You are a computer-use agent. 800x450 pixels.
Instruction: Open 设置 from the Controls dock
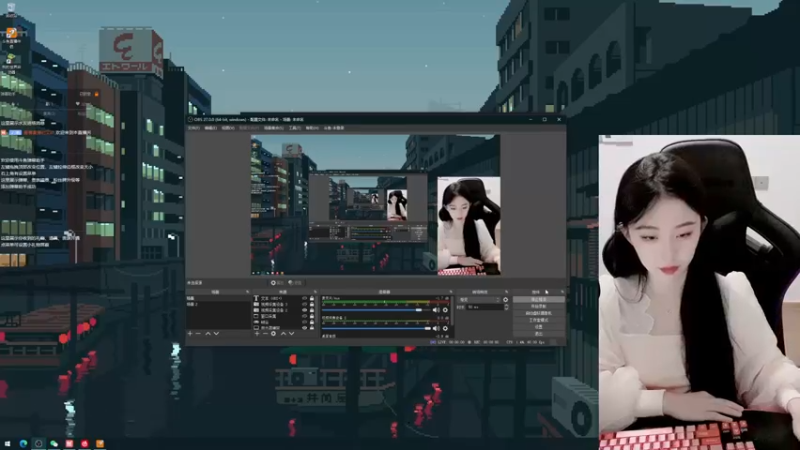tap(538, 327)
